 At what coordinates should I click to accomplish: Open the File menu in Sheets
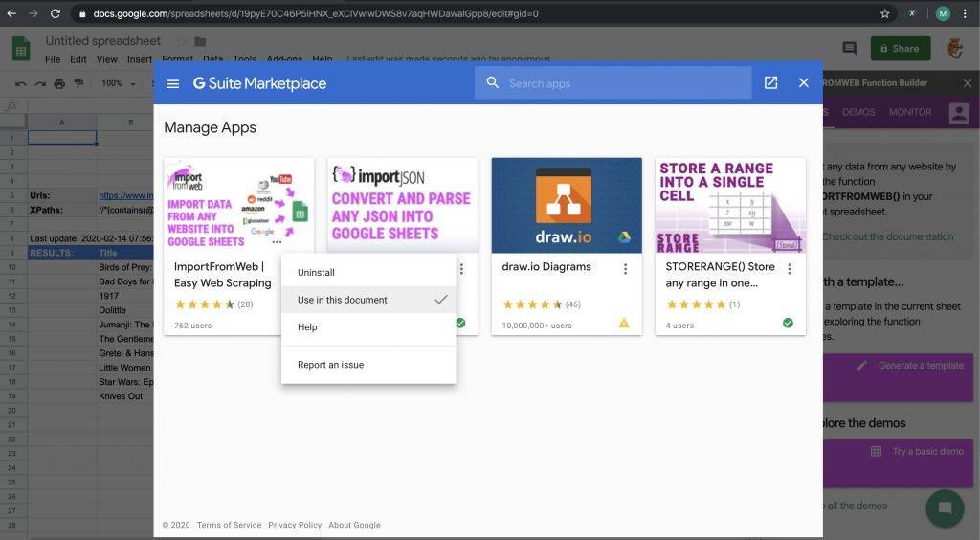pos(53,59)
